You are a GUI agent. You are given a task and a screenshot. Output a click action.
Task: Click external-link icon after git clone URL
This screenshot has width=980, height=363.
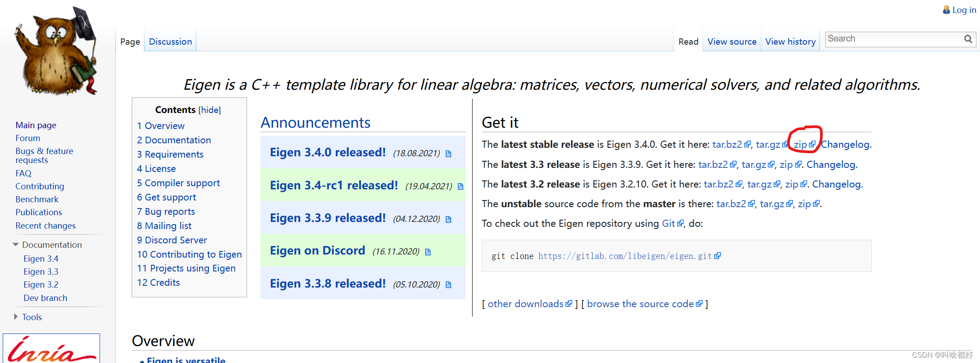(x=717, y=256)
